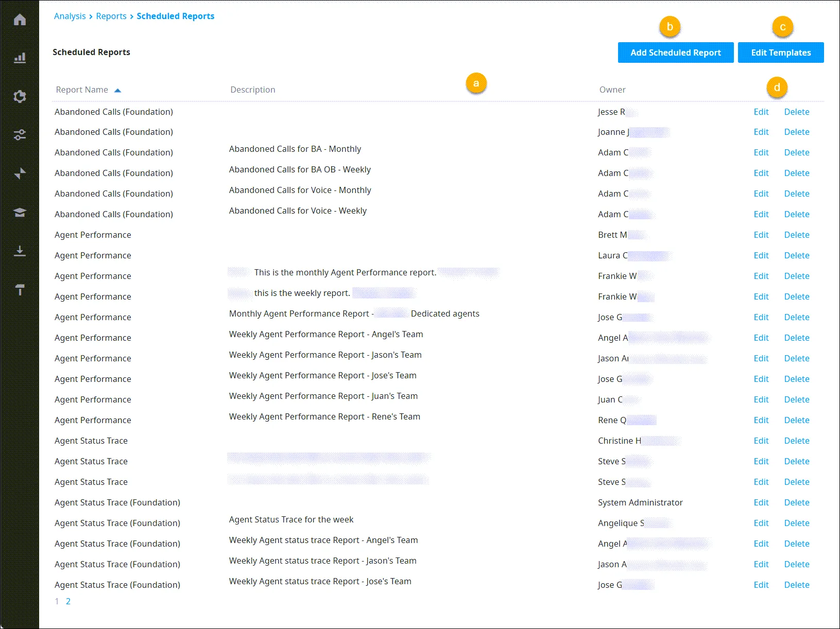Delete Jose's Team Weekly Agent status trace
840x629 pixels.
coord(797,585)
